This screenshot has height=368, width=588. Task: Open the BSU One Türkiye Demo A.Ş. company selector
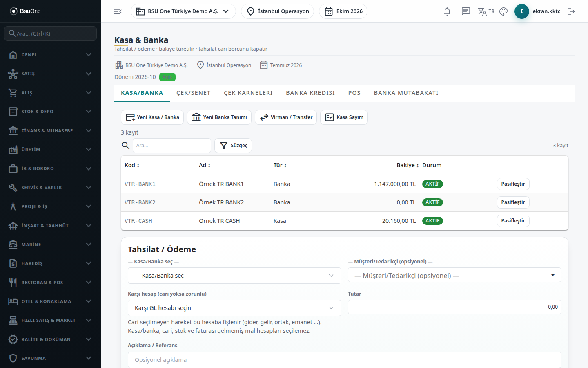(183, 11)
